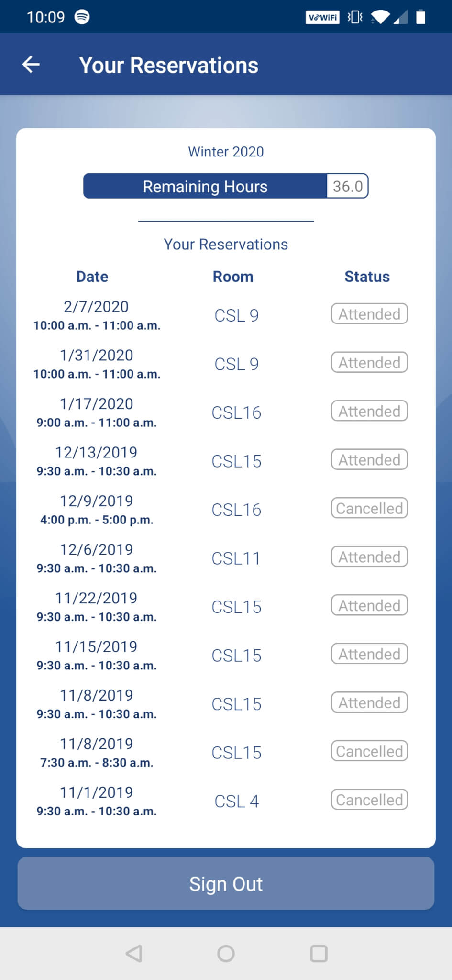Image resolution: width=452 pixels, height=980 pixels.
Task: Tap Attended status for 2/7/2020 reservation
Action: [369, 314]
